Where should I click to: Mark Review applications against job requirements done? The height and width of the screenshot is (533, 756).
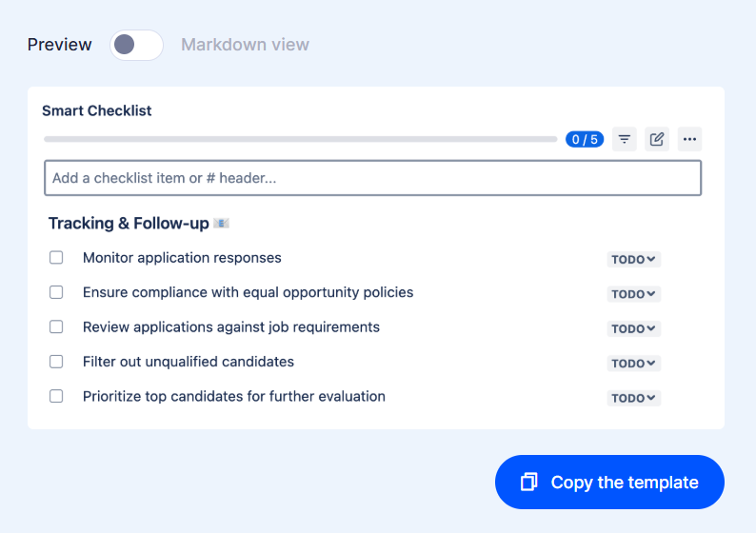coord(56,326)
